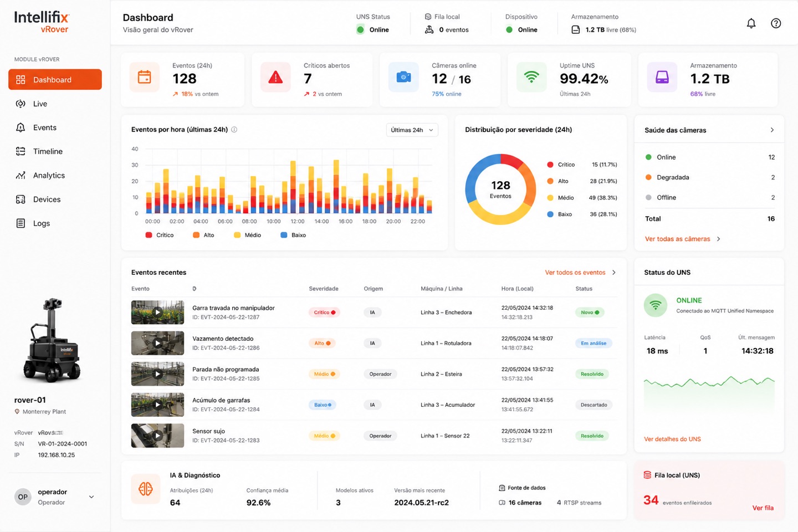Screen dimensions: 798x532
Task: Click the purple storage drive icon
Action: tap(662, 77)
